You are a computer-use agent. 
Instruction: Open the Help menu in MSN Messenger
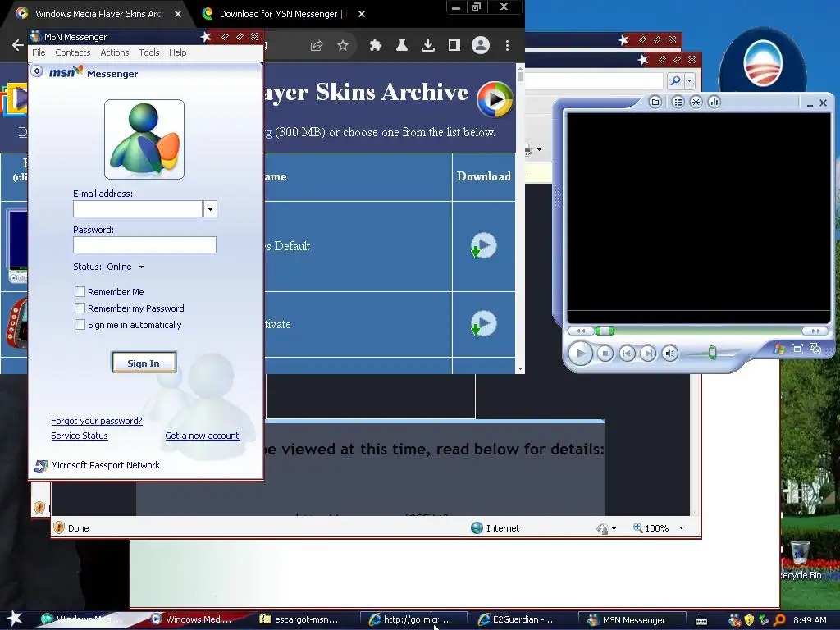(x=177, y=52)
